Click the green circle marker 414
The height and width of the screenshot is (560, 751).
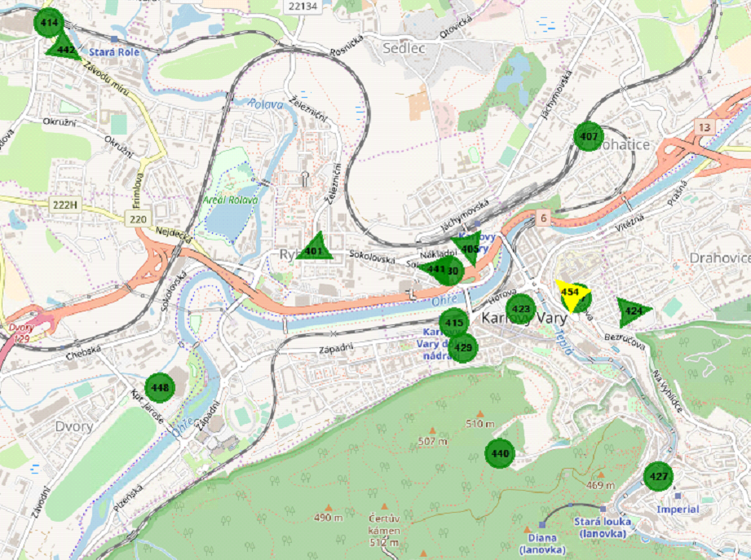click(x=49, y=23)
